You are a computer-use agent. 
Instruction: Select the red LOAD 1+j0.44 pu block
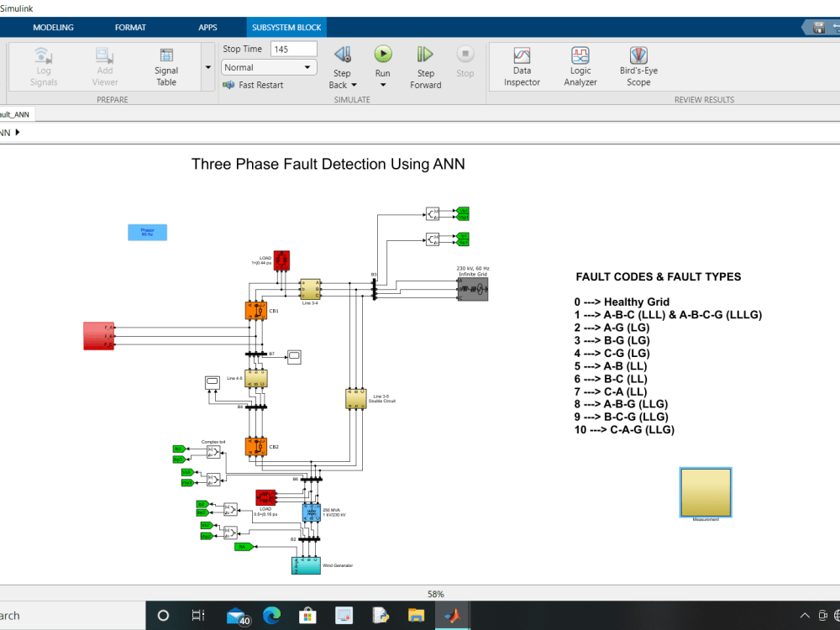click(x=281, y=260)
